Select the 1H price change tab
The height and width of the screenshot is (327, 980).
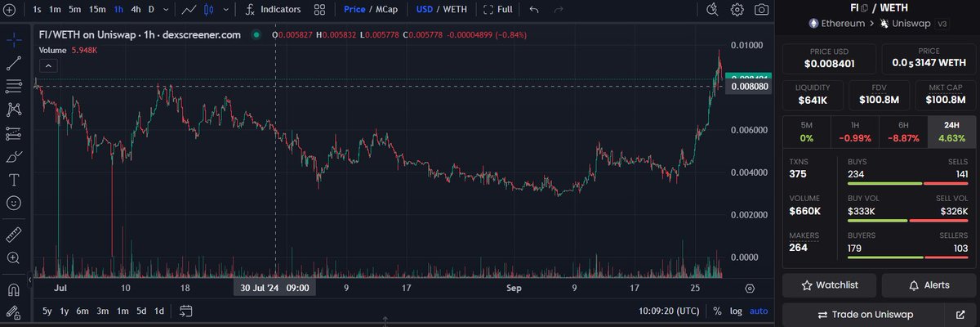tap(854, 131)
